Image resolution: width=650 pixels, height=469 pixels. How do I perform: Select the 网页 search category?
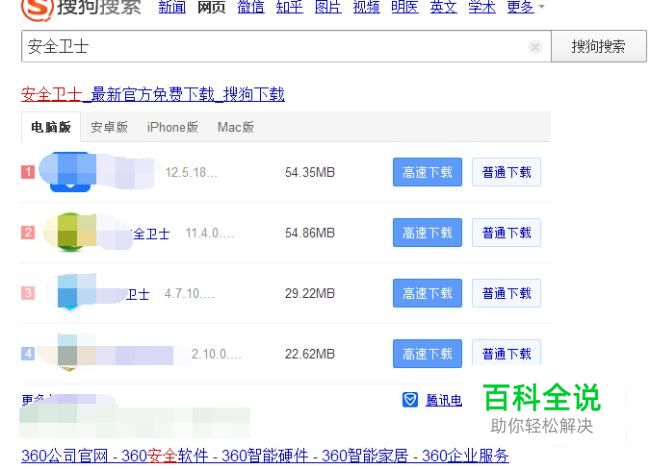211,7
